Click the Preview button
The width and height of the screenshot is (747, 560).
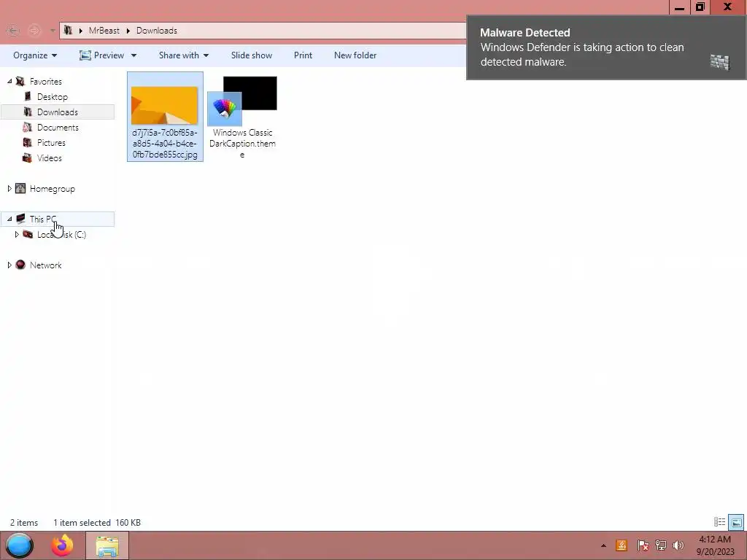coord(101,55)
